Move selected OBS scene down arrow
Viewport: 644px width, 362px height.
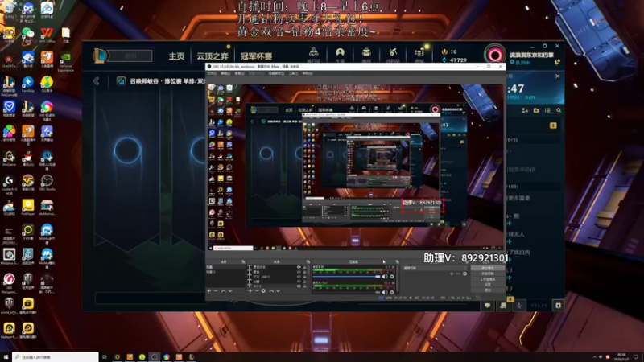coord(230,291)
